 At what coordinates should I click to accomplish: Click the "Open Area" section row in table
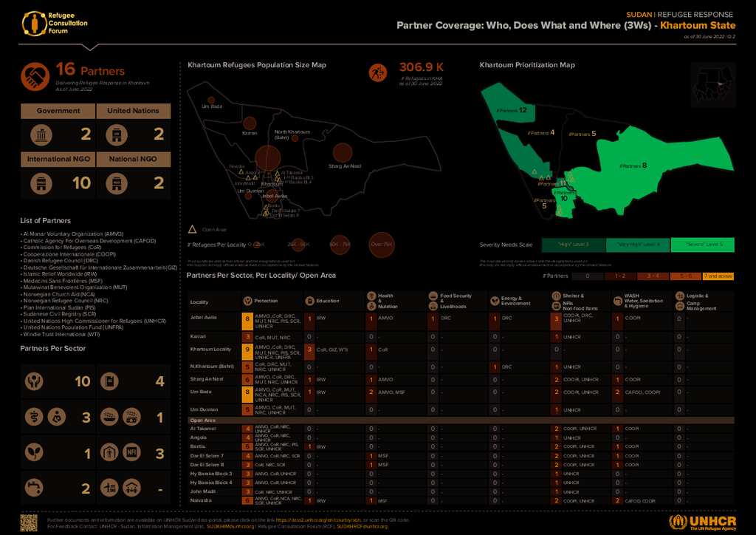461,420
